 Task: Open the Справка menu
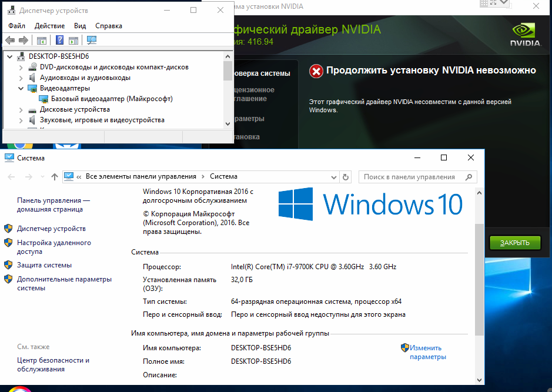pyautogui.click(x=109, y=26)
